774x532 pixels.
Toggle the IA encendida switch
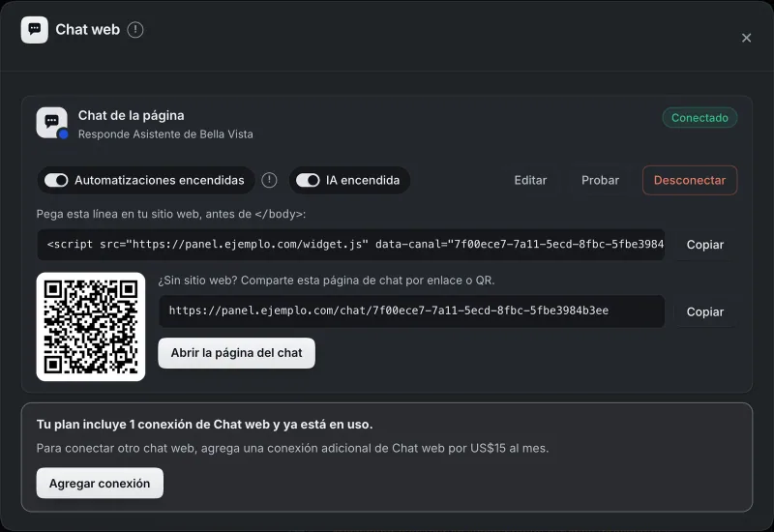click(308, 180)
